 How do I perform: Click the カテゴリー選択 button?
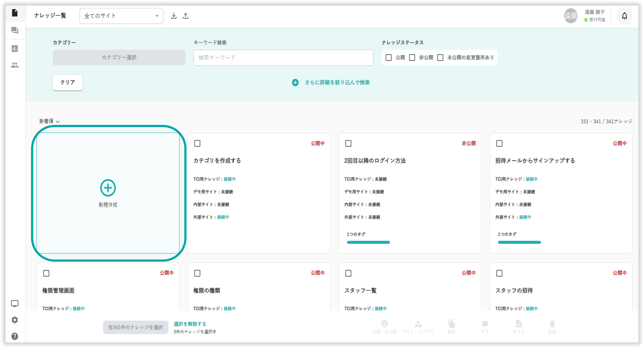point(119,57)
